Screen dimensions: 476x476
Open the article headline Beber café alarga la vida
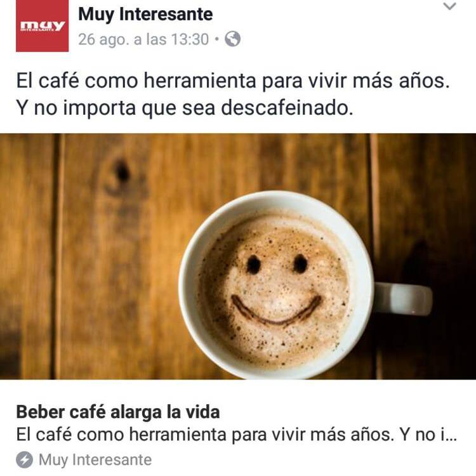click(118, 412)
